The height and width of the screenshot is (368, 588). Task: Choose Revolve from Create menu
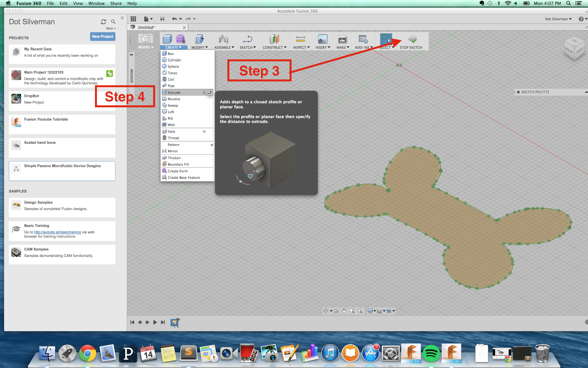(x=187, y=99)
